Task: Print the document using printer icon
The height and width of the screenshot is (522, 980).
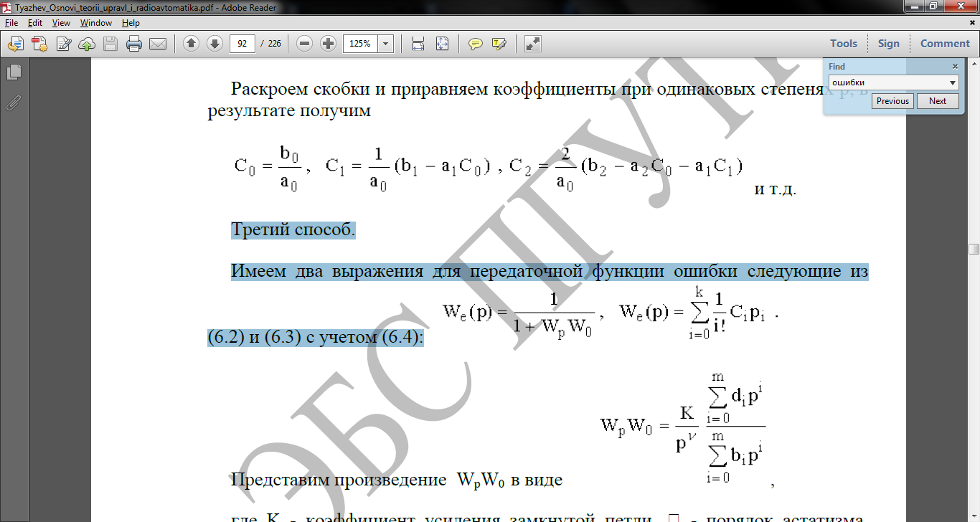Action: pos(134,44)
